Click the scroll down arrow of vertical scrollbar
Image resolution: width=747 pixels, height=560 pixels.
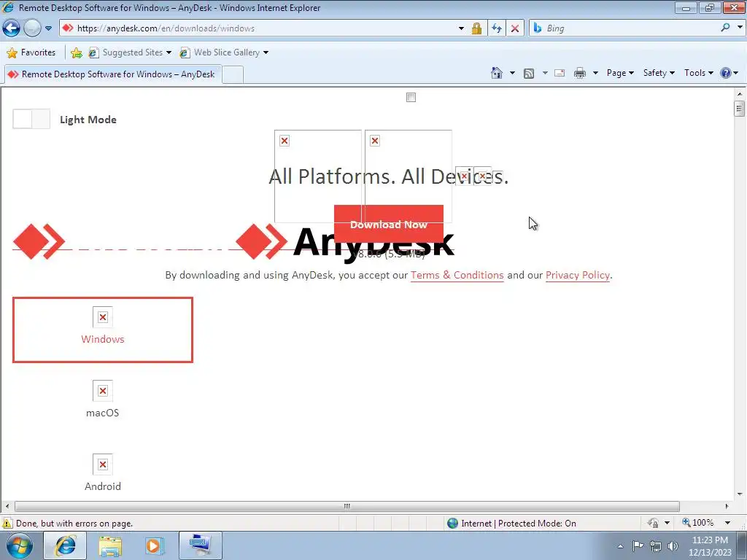(740, 494)
